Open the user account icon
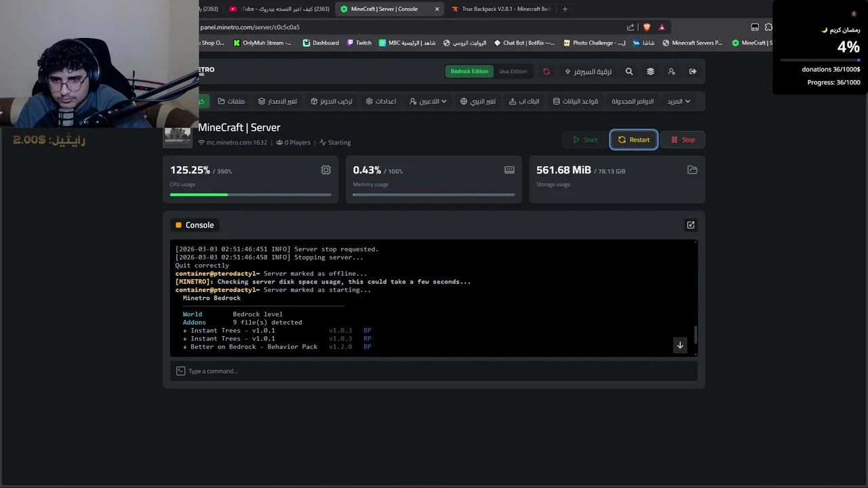Image resolution: width=868 pixels, height=488 pixels. [671, 71]
